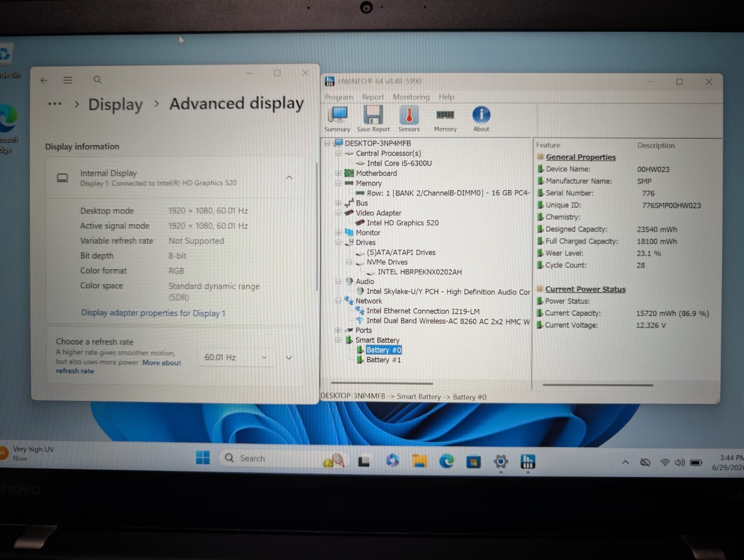Open the Very high UV weather widget
The width and height of the screenshot is (744, 560).
coord(28,453)
